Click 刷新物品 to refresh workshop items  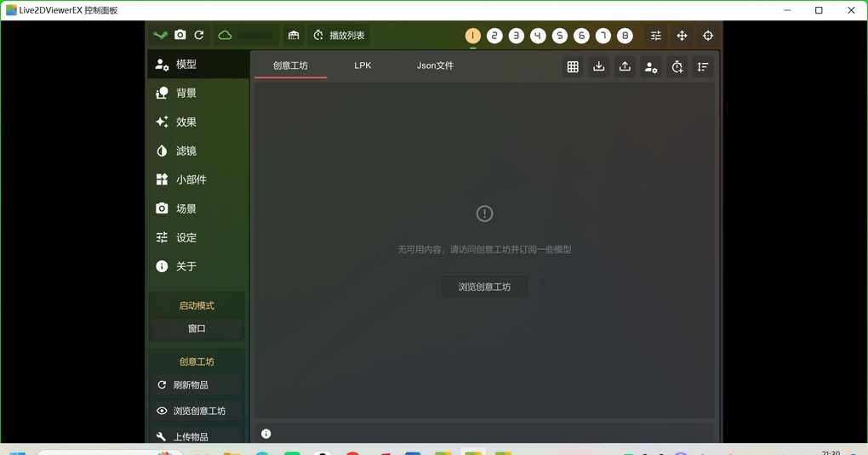coord(191,385)
